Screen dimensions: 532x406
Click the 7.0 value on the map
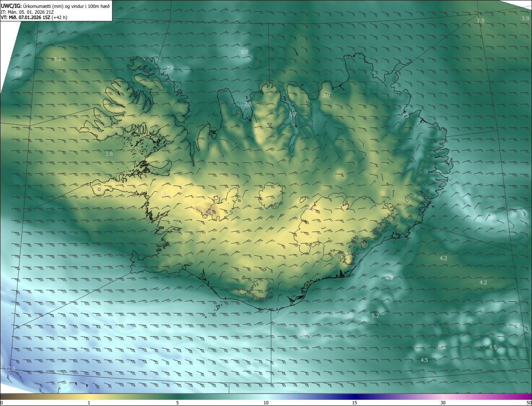(248, 105)
